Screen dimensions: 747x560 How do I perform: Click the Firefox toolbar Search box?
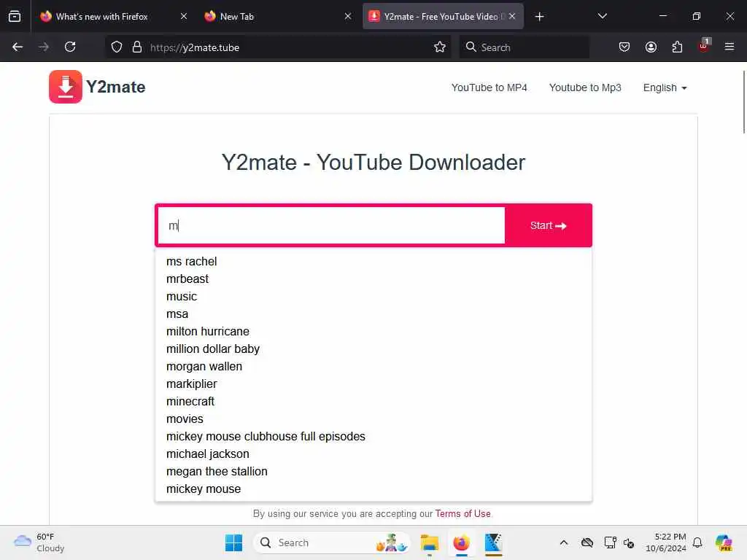pyautogui.click(x=524, y=47)
